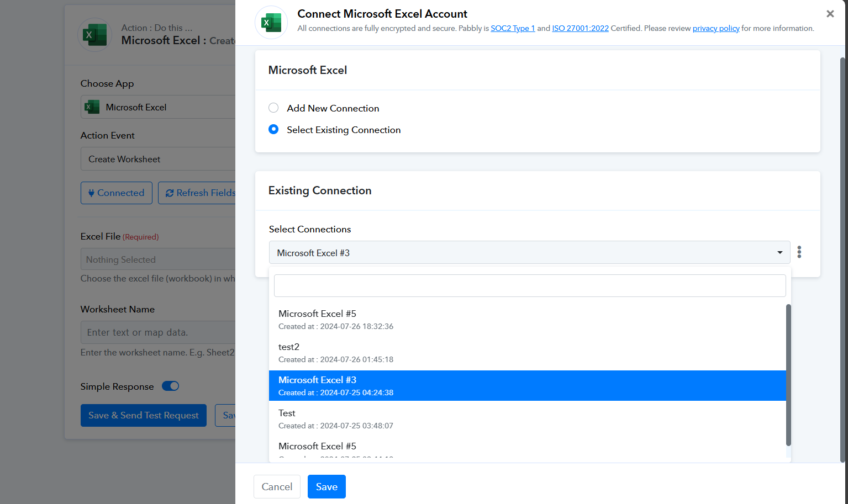Click the Excel icon in action step header
This screenshot has width=848, height=504.
pyautogui.click(x=95, y=35)
